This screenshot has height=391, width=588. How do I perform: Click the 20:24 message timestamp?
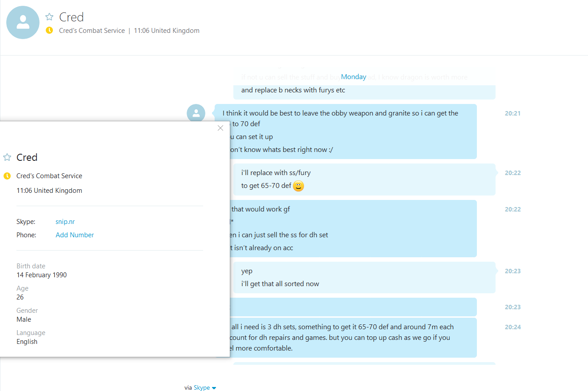click(512, 327)
